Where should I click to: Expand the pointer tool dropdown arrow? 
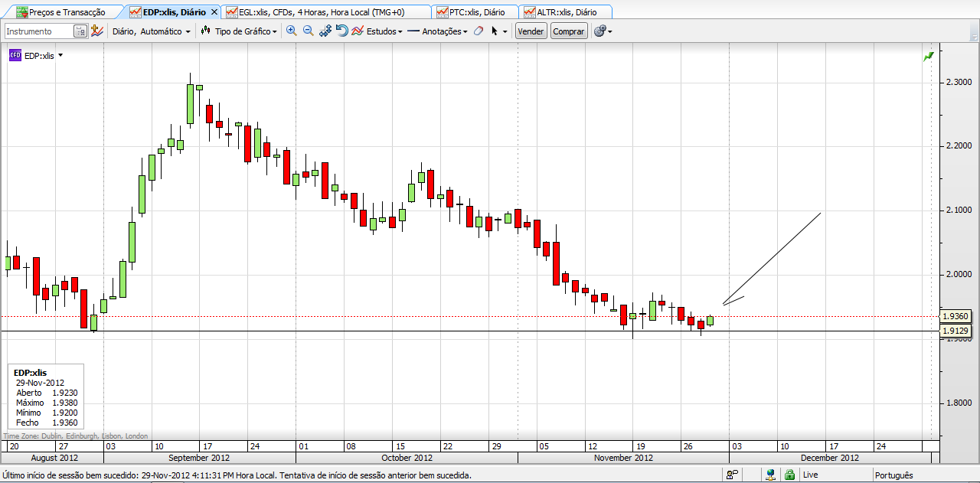505,32
